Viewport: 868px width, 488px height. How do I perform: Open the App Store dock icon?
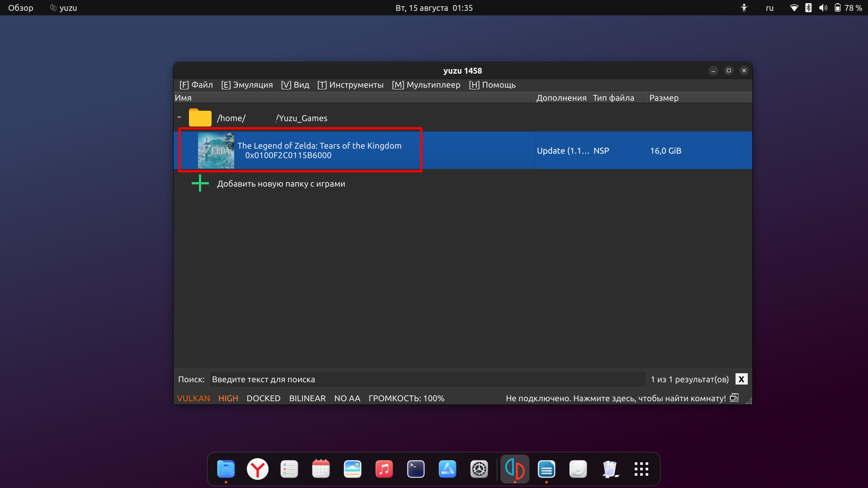(448, 469)
